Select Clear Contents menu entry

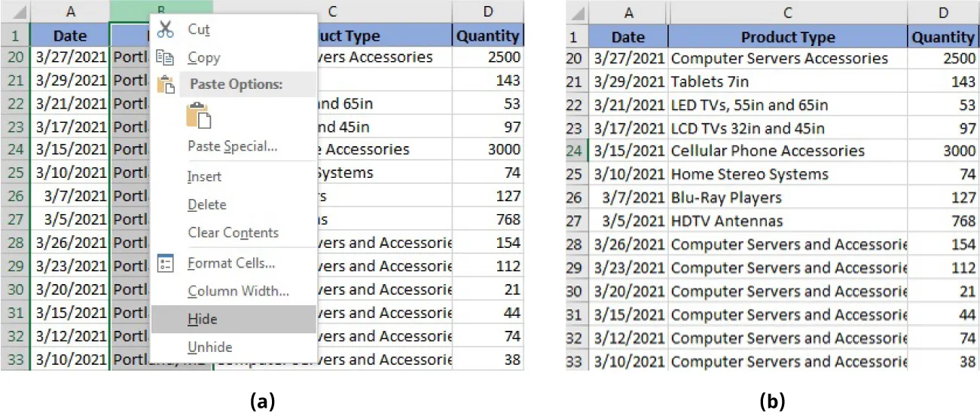point(233,233)
